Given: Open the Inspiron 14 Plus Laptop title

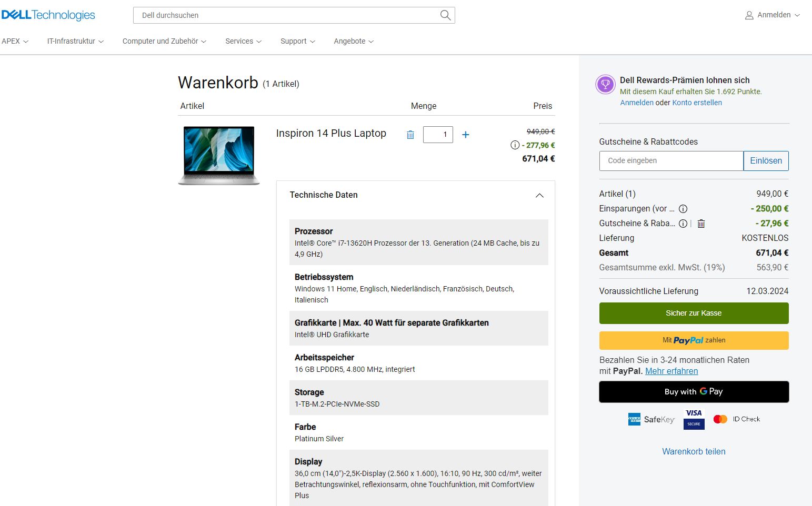Looking at the screenshot, I should [331, 133].
